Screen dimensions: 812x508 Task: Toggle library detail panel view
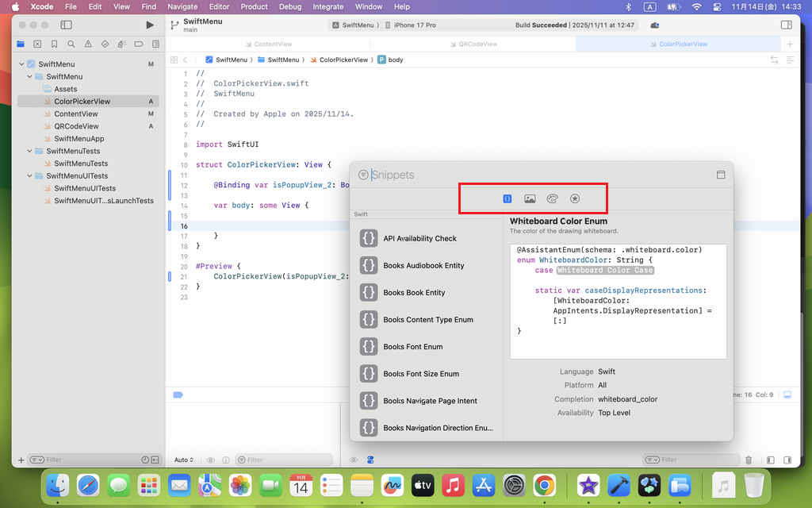(721, 175)
